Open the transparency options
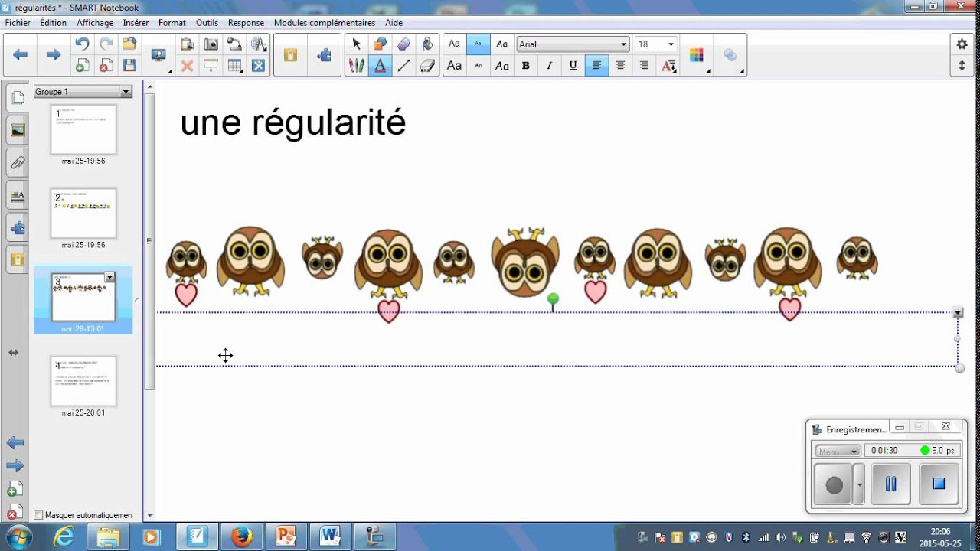 730,55
